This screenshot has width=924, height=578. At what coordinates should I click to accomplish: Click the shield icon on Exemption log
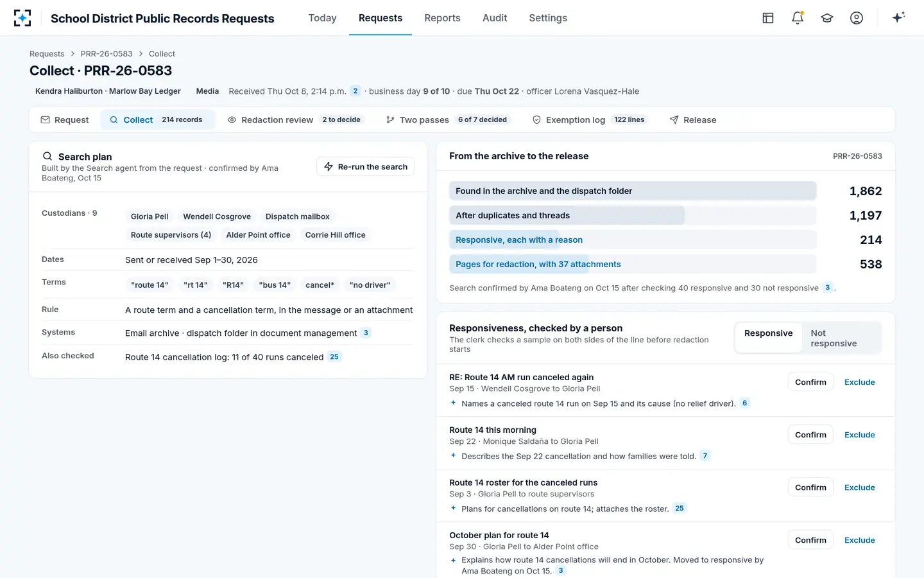536,120
